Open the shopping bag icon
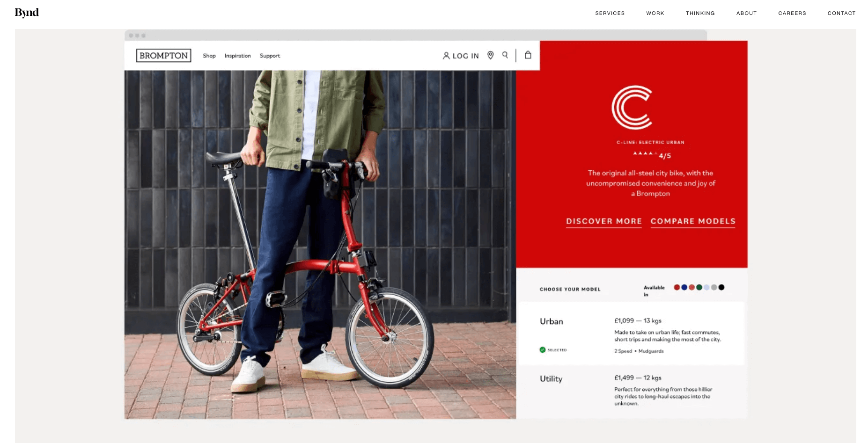The width and height of the screenshot is (868, 443). click(x=528, y=55)
